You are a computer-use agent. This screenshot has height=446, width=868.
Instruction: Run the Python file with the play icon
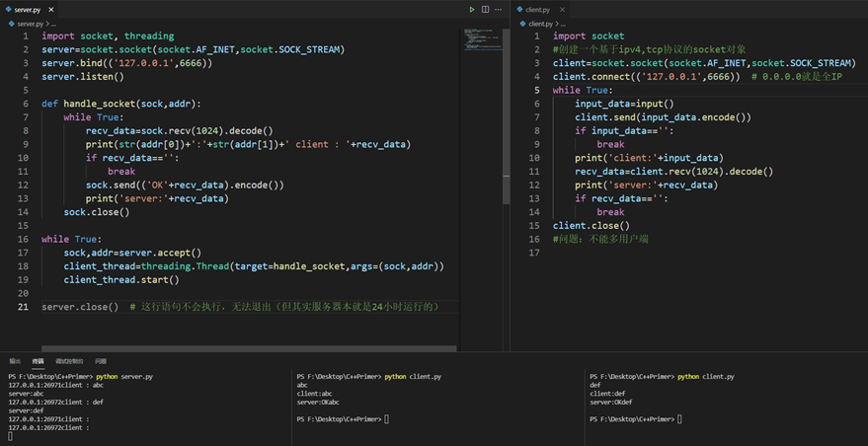coord(472,10)
